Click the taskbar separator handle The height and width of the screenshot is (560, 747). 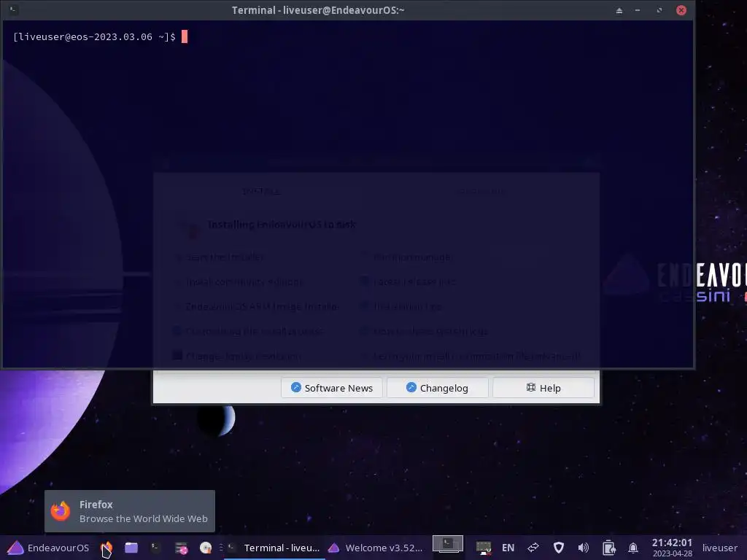(220, 548)
